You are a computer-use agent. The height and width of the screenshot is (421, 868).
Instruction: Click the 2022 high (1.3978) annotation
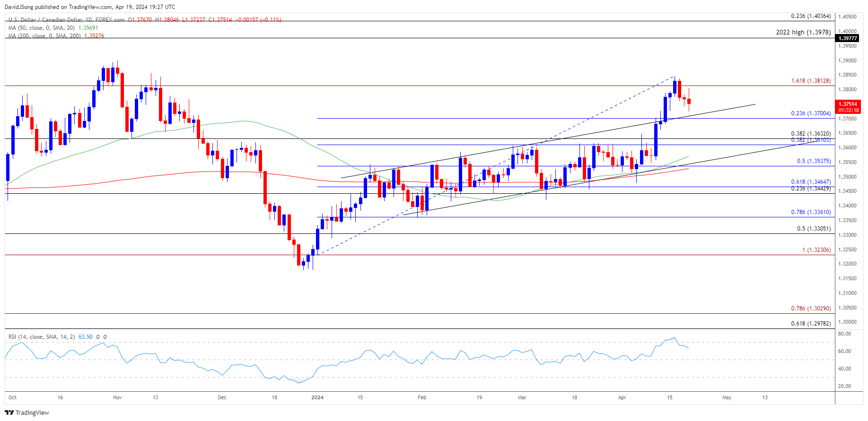point(803,32)
